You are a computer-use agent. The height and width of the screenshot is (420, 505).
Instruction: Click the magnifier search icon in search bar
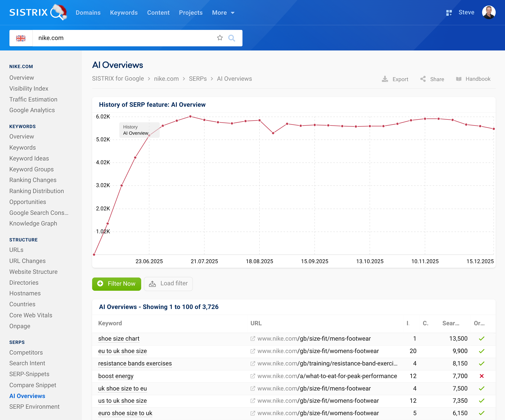pos(231,38)
